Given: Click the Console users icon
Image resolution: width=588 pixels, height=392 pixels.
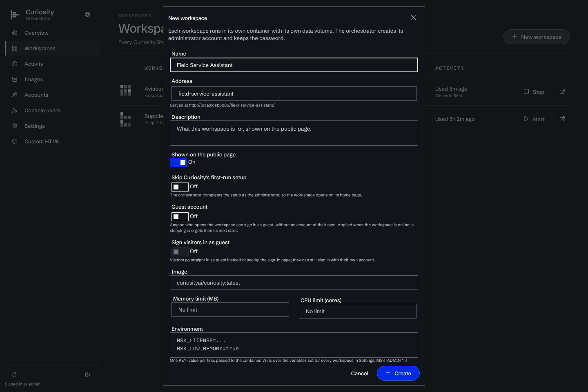Looking at the screenshot, I should tap(15, 110).
